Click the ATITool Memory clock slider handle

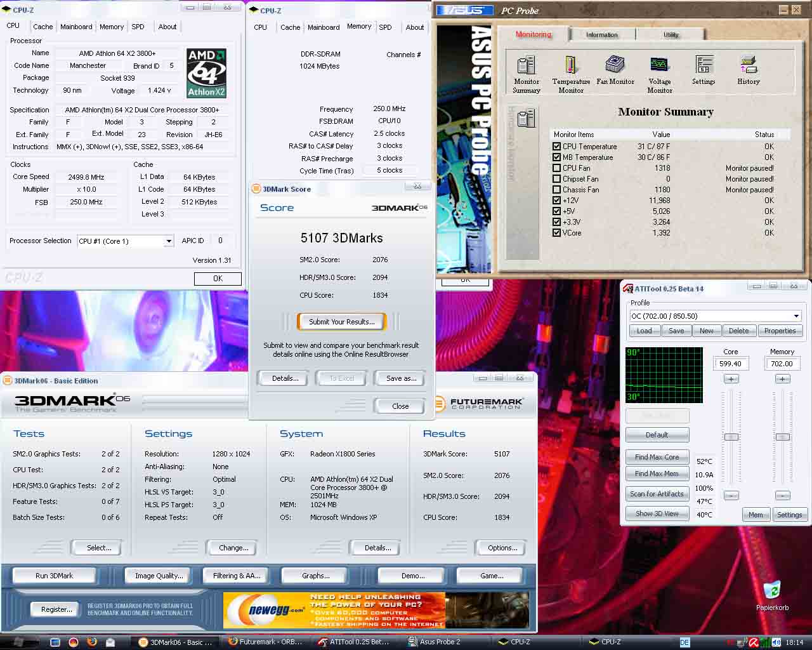782,437
